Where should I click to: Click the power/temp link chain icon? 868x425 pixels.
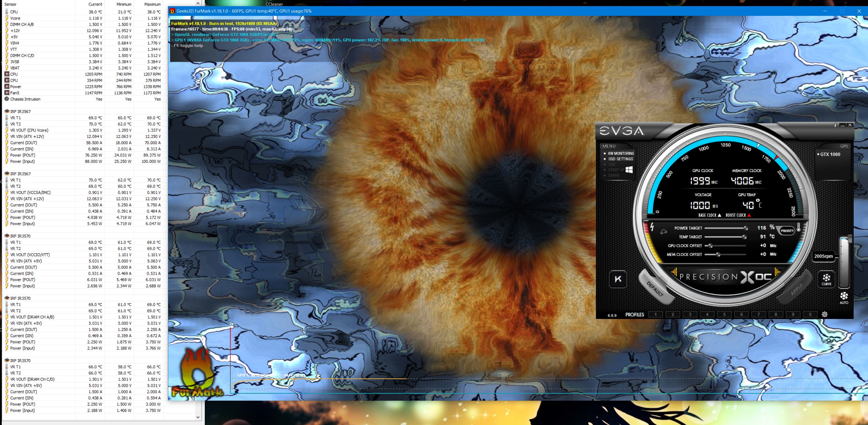point(664,232)
